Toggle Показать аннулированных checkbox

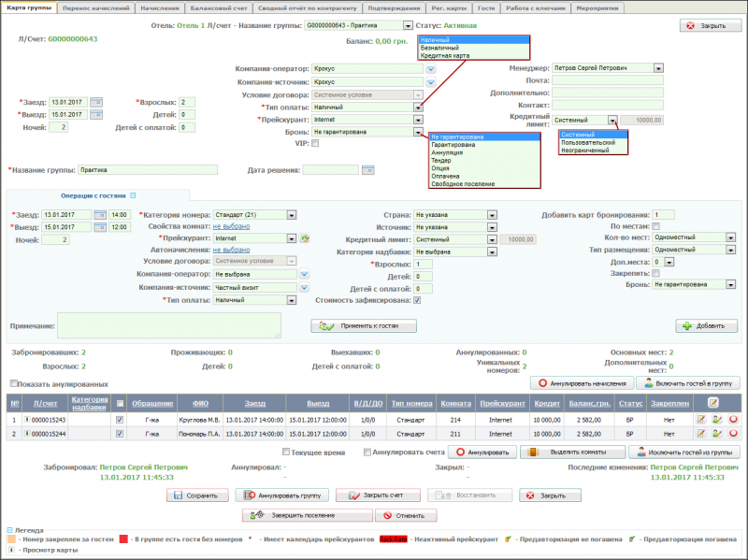coord(13,383)
